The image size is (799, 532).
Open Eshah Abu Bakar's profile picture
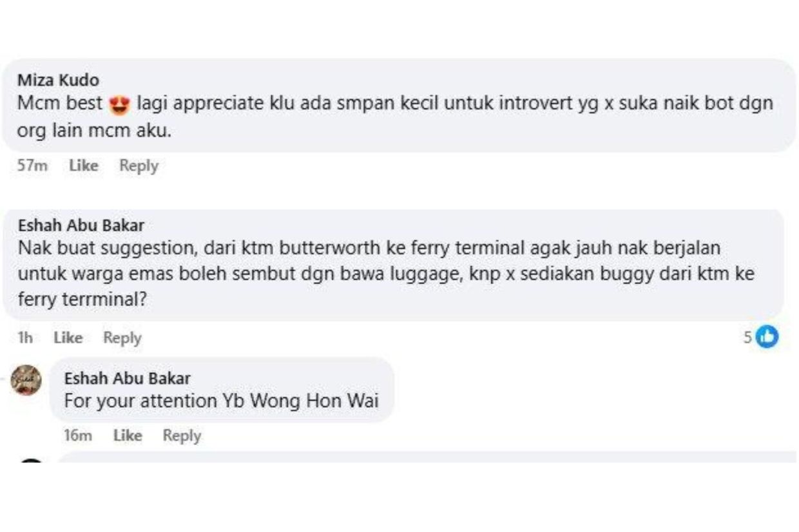26,380
